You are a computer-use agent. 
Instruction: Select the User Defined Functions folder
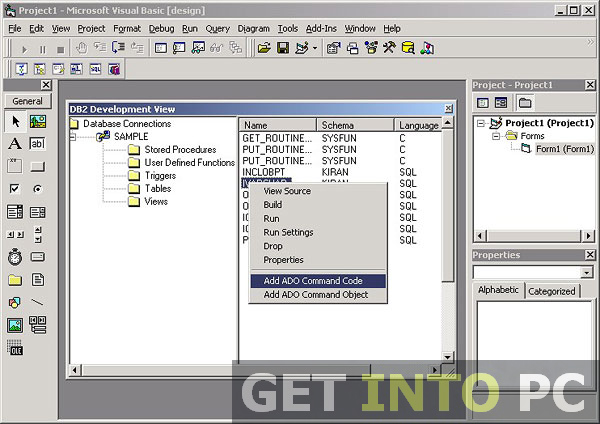[x=181, y=163]
